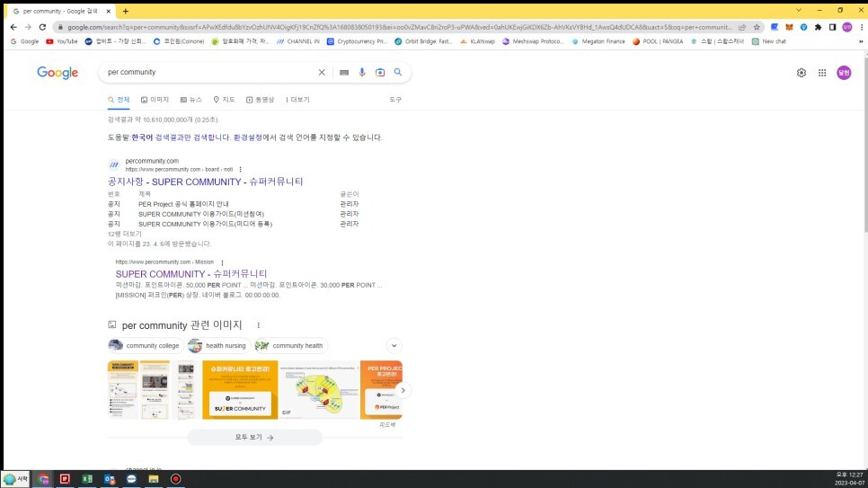The height and width of the screenshot is (488, 868).
Task: Reload the current page
Action: (42, 27)
